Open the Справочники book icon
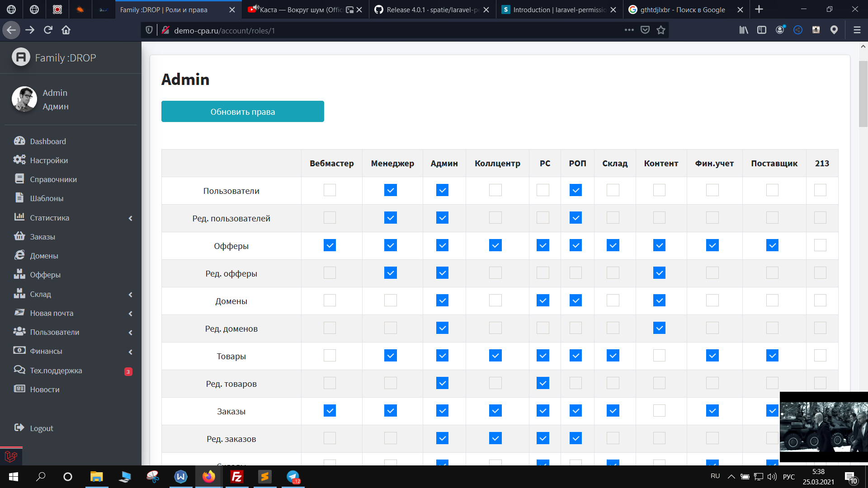Viewport: 868px width, 488px height. tap(19, 179)
